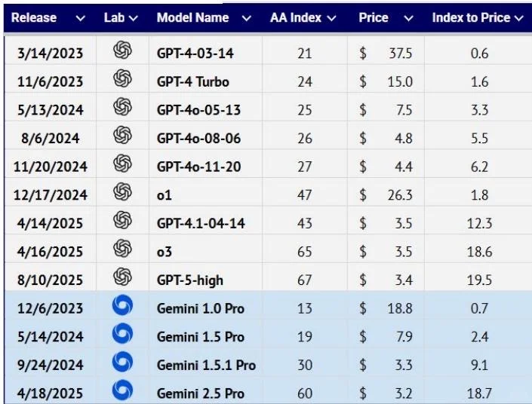Select the AA Index value 60

pyautogui.click(x=305, y=393)
